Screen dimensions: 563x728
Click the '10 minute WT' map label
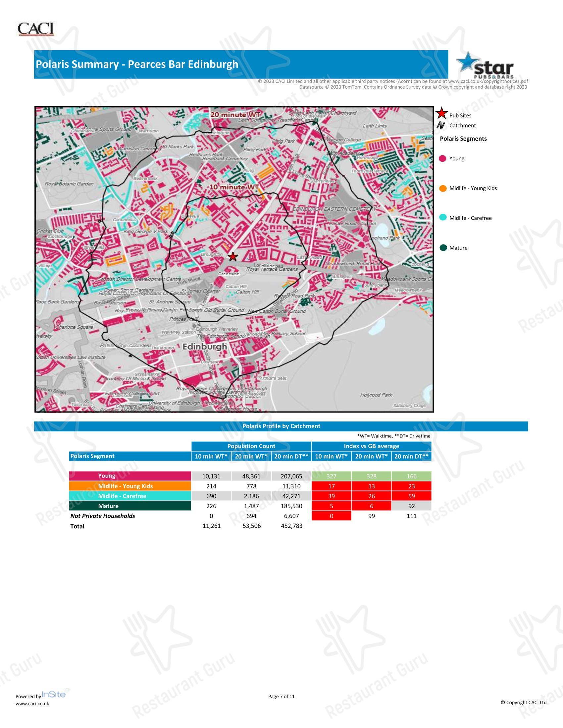(234, 187)
